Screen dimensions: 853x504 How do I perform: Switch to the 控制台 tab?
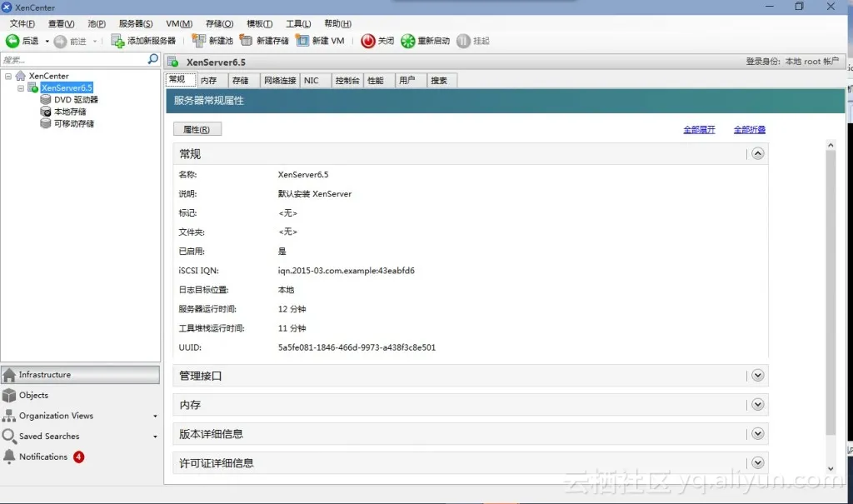tap(347, 80)
